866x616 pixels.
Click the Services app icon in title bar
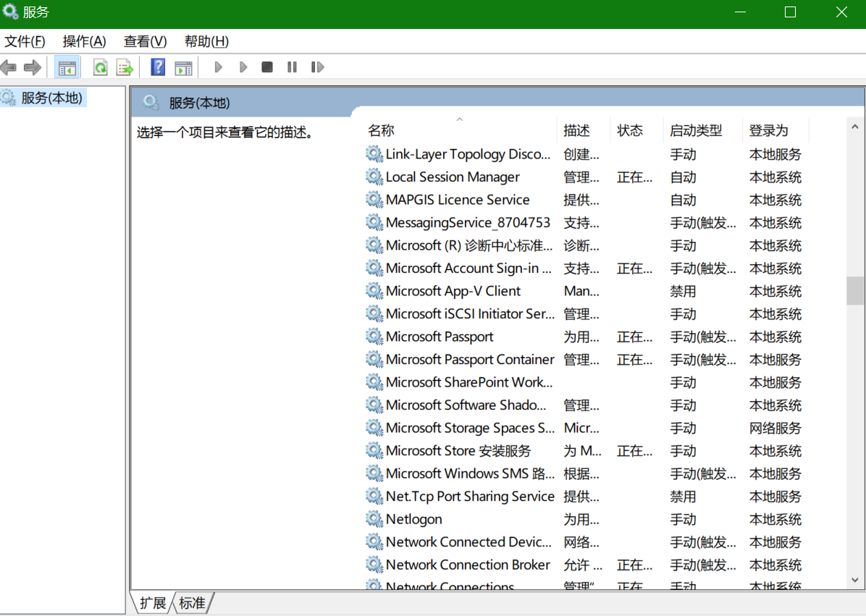(x=10, y=11)
